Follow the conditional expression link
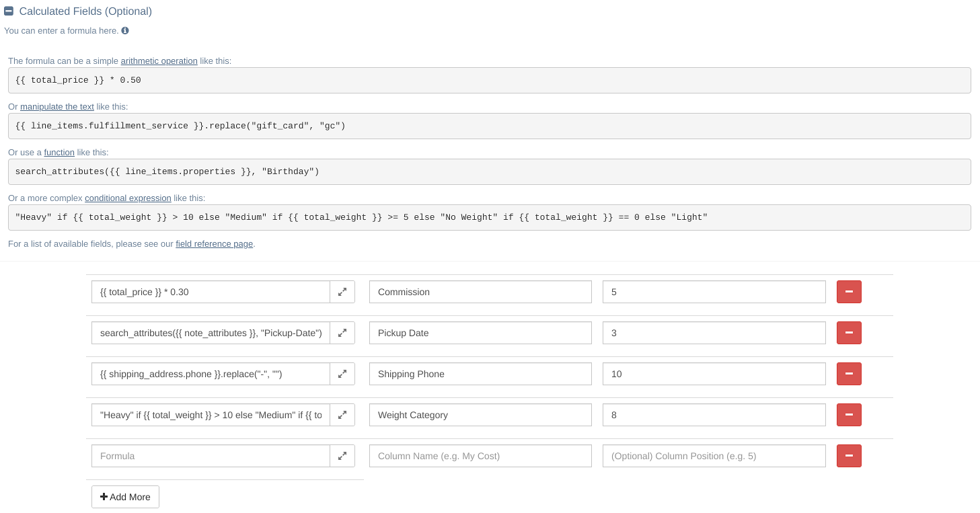Screen dimensions: 980x513 (128, 198)
